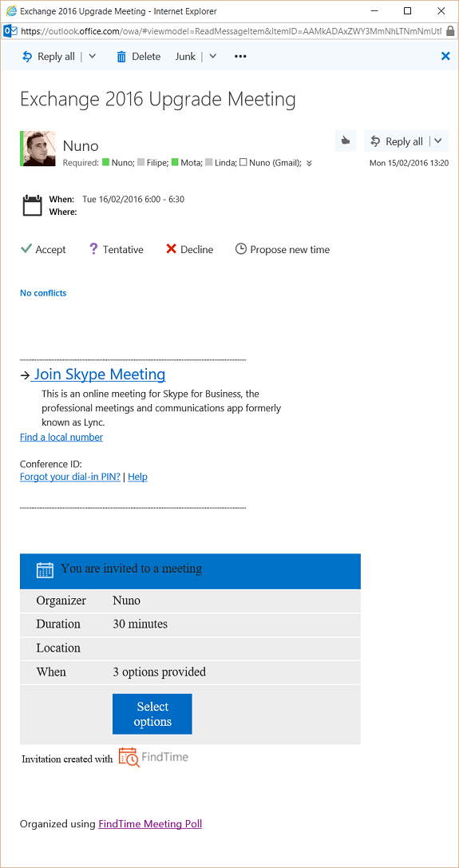
Task: Click the red Decline X icon
Action: (x=171, y=249)
